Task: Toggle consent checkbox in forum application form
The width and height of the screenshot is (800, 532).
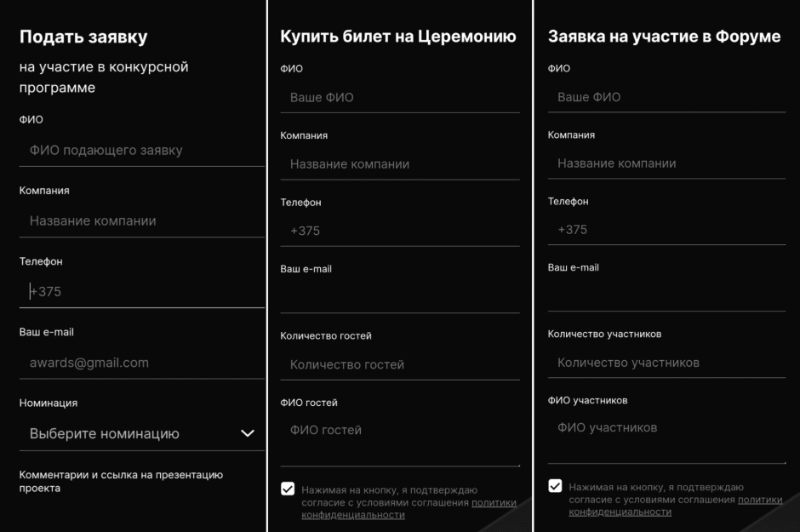Action: click(555, 486)
